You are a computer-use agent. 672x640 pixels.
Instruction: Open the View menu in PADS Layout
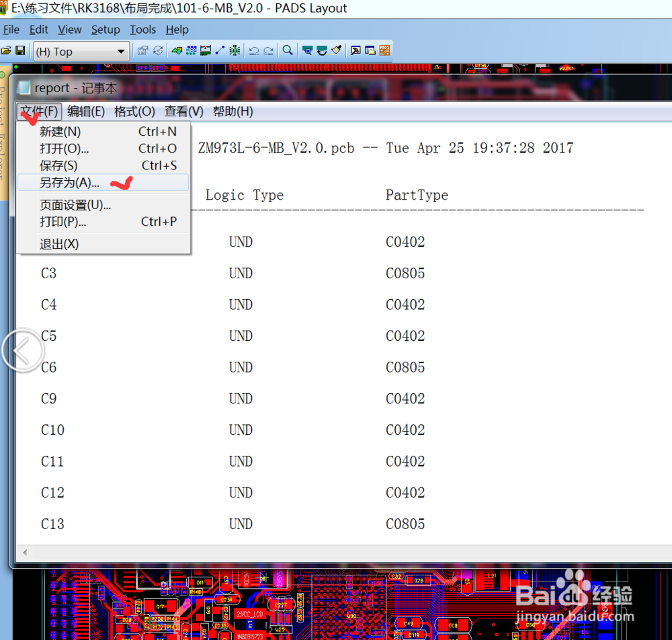(69, 30)
